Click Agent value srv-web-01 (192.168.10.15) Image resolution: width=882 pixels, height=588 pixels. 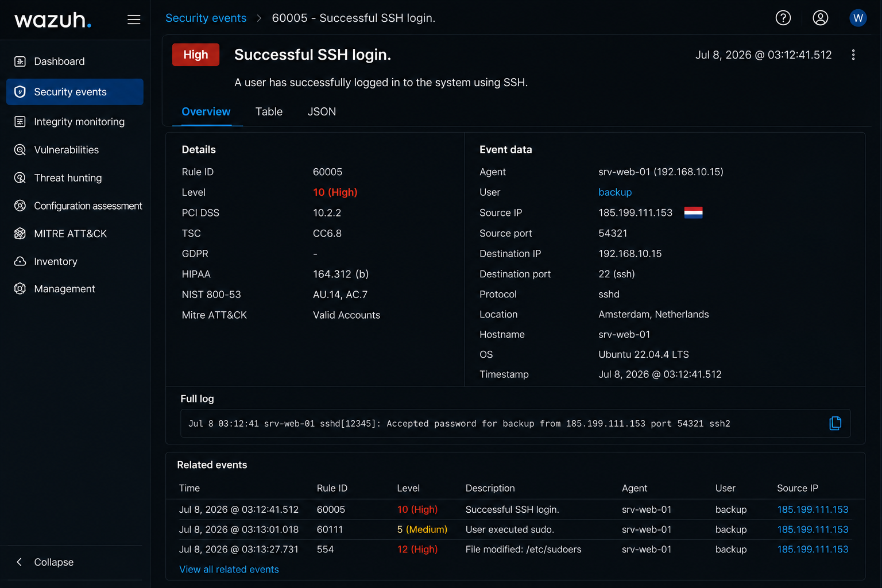pos(661,172)
